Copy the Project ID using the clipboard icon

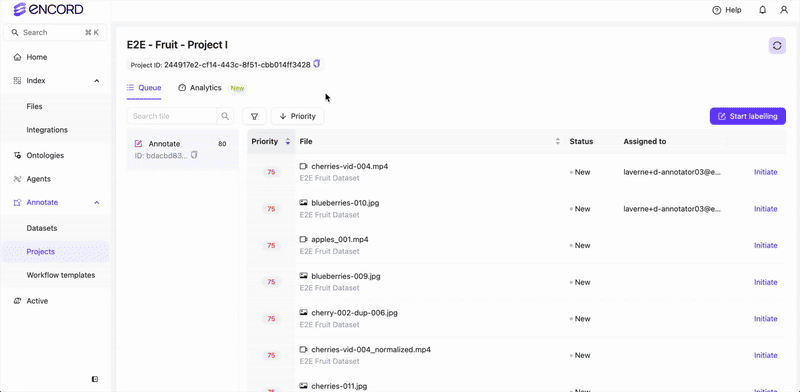[316, 64]
